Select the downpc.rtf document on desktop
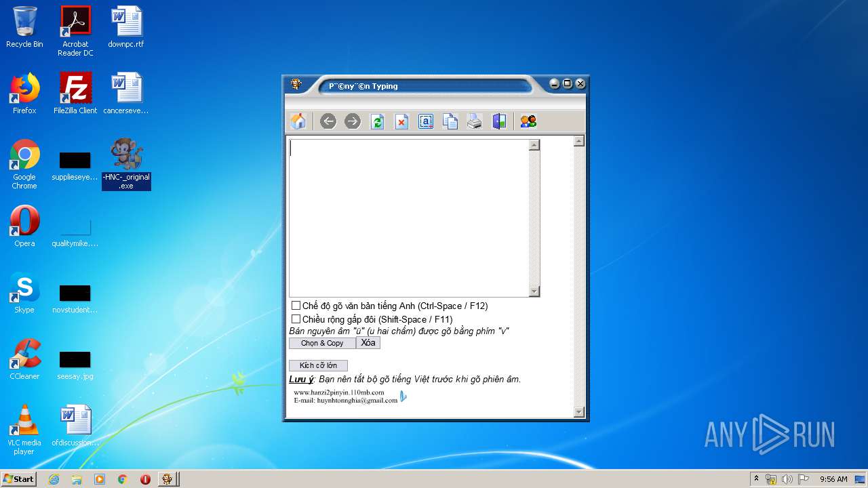 click(x=126, y=28)
